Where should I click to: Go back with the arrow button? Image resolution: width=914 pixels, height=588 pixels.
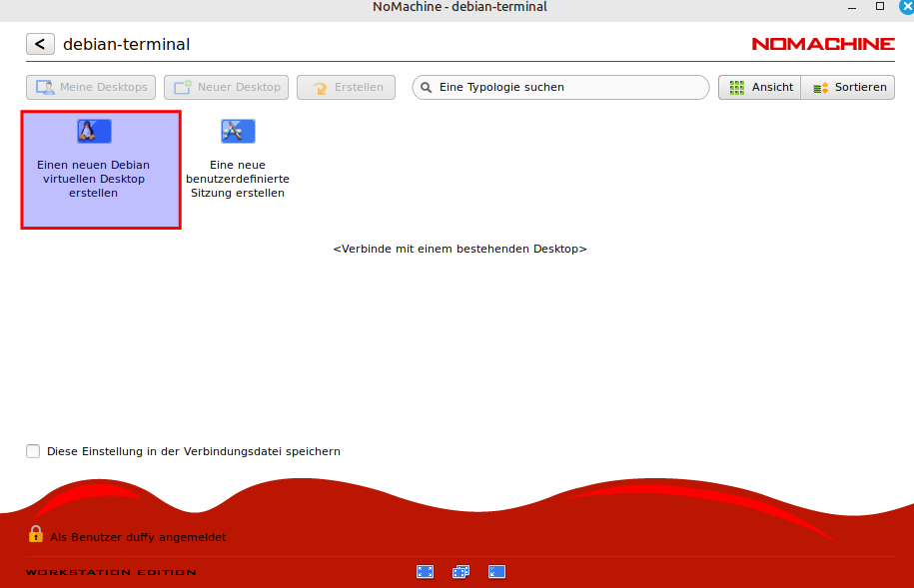pos(40,44)
